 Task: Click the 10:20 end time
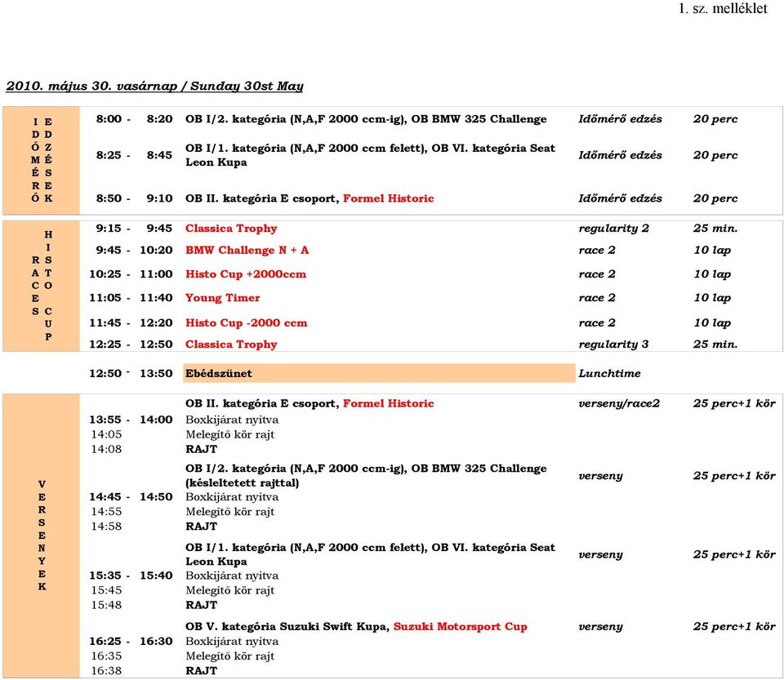156,251
